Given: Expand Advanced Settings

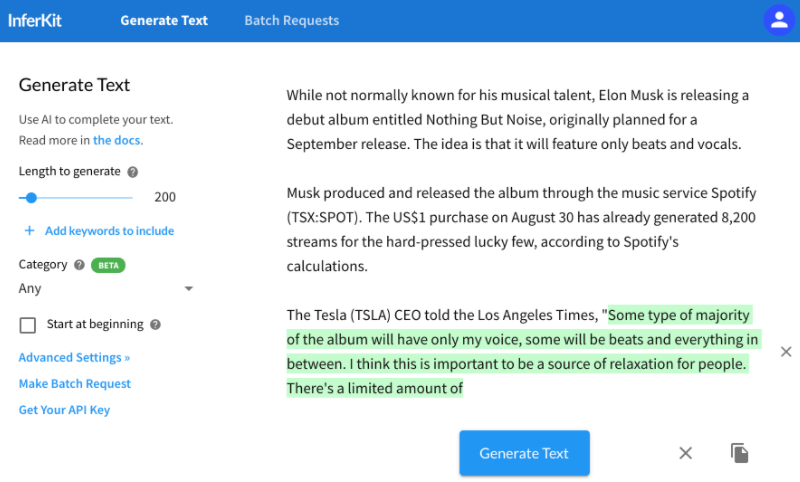Looking at the screenshot, I should coord(74,357).
